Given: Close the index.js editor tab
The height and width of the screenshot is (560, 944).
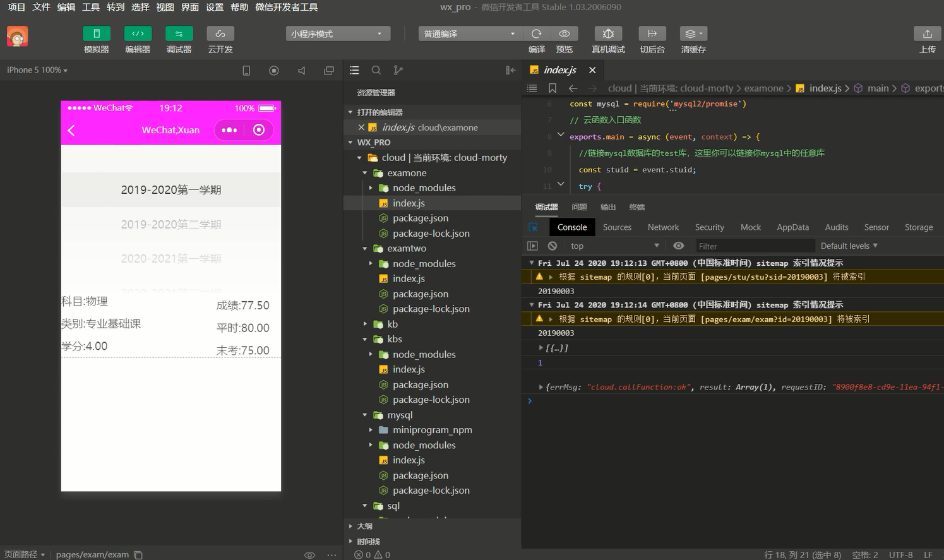Looking at the screenshot, I should pyautogui.click(x=592, y=70).
